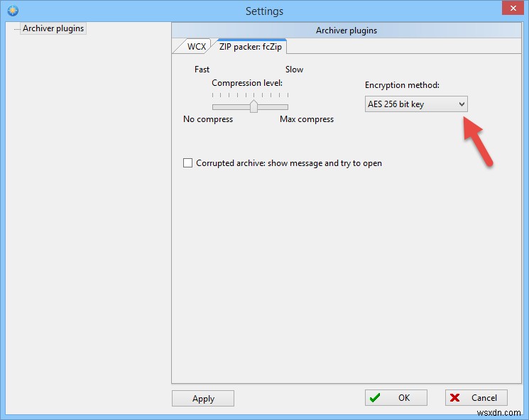Click the Compression level label
Image resolution: width=529 pixels, height=420 pixels.
(247, 83)
